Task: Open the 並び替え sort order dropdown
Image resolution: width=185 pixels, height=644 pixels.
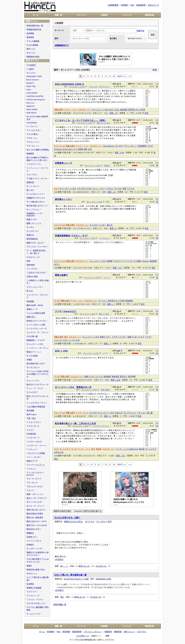Action: click(136, 39)
